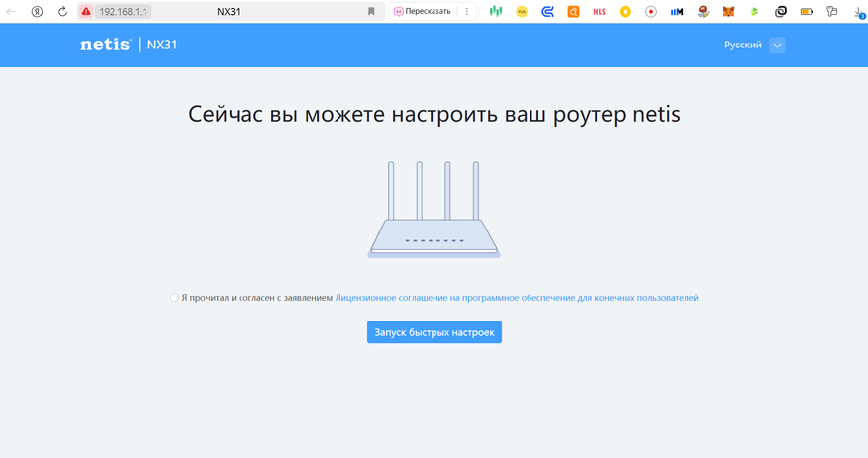Open the Yandex home button
Viewport: 868px width, 458px height.
(37, 11)
